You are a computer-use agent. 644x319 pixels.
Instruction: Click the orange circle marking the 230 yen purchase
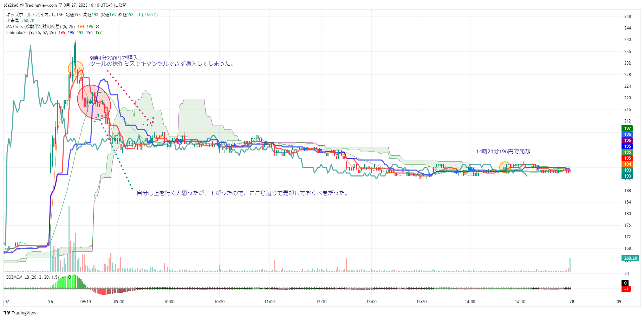[x=76, y=68]
